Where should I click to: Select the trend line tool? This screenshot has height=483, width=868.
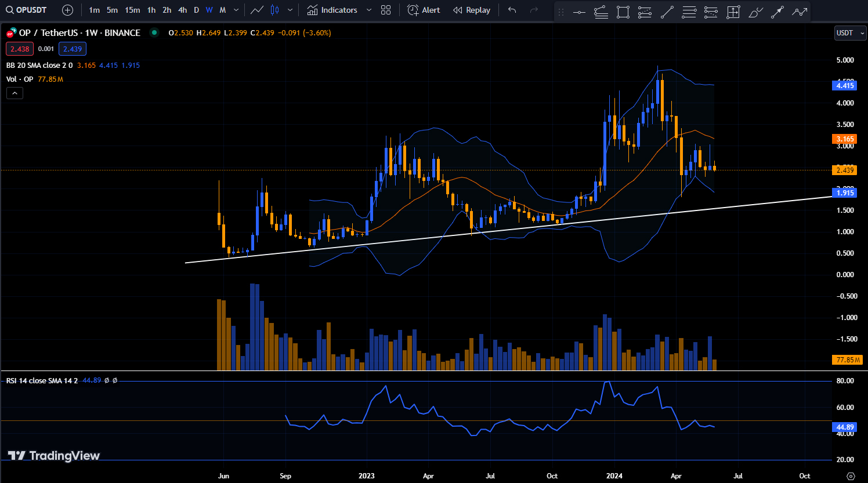[667, 12]
